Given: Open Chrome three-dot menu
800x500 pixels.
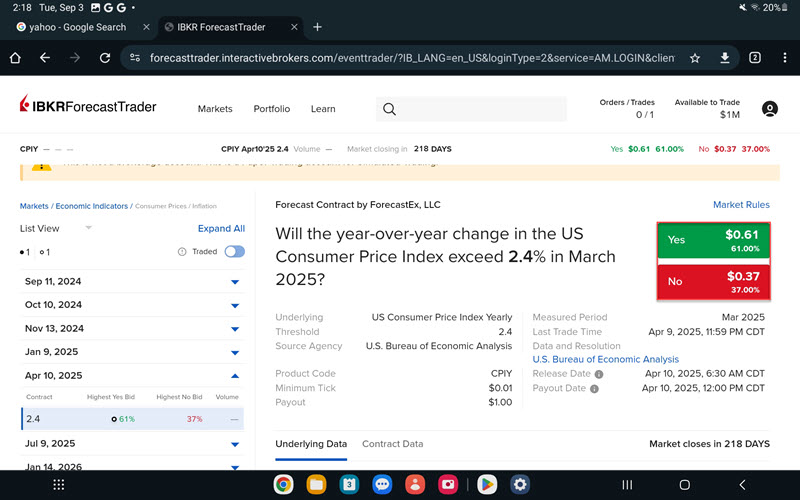Looking at the screenshot, I should pos(785,58).
